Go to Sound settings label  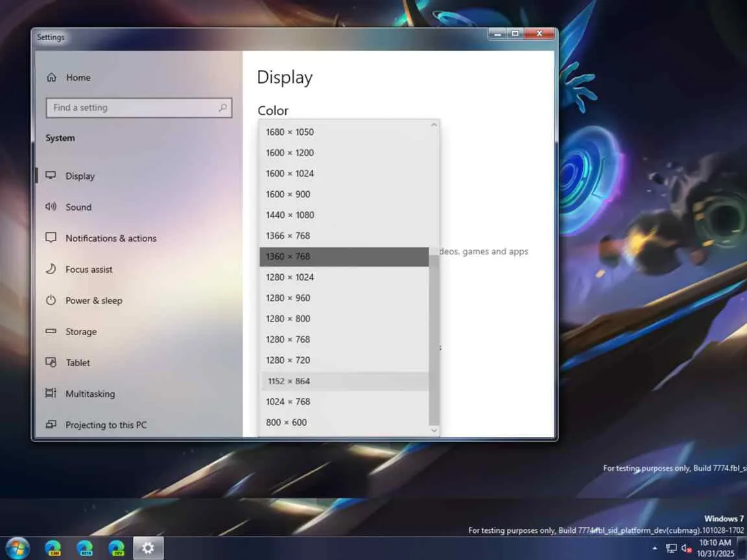78,207
